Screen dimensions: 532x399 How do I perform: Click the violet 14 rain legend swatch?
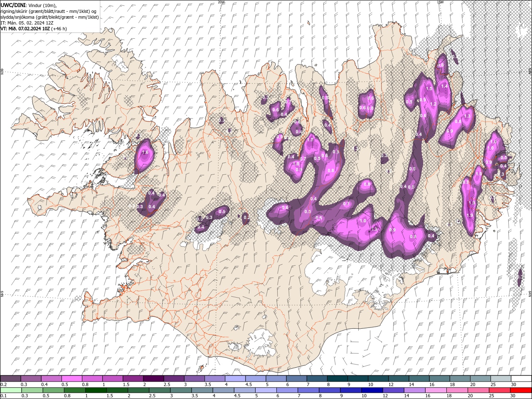pos(414,390)
